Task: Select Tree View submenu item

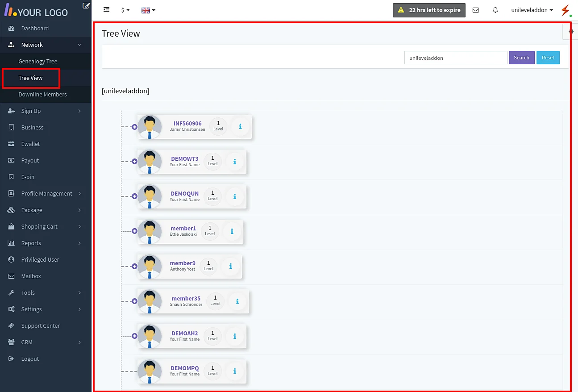Action: 46,78
